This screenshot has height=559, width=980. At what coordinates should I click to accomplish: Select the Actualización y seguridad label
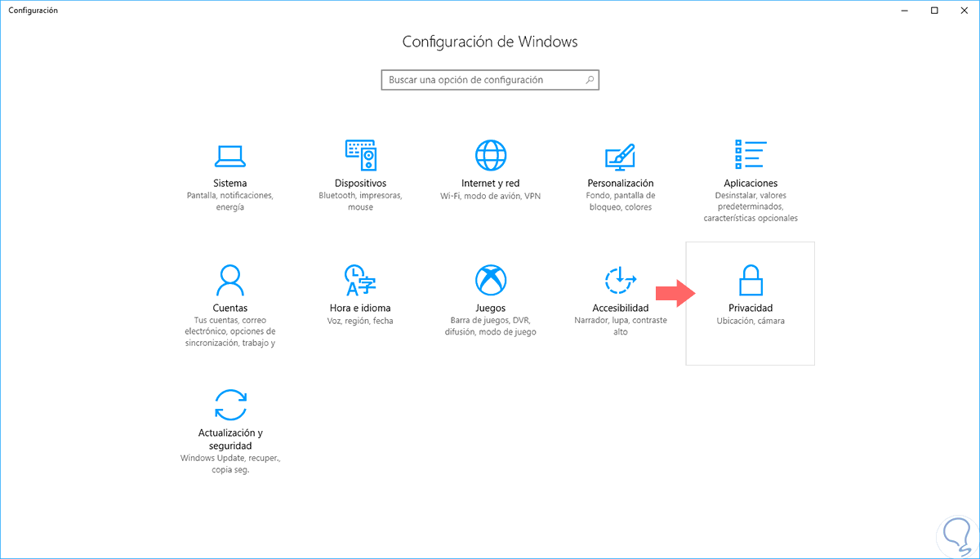coord(229,440)
